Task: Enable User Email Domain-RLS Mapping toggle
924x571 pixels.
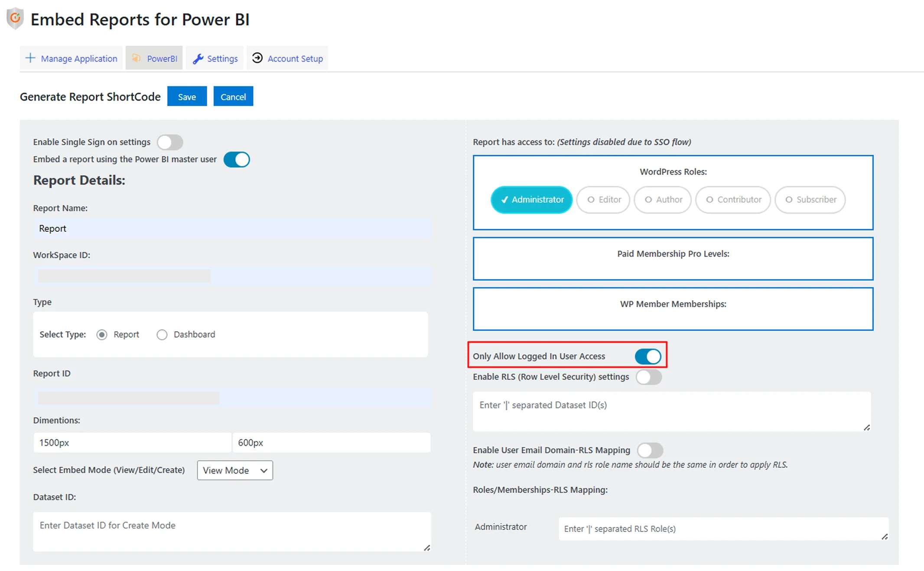Action: tap(650, 450)
